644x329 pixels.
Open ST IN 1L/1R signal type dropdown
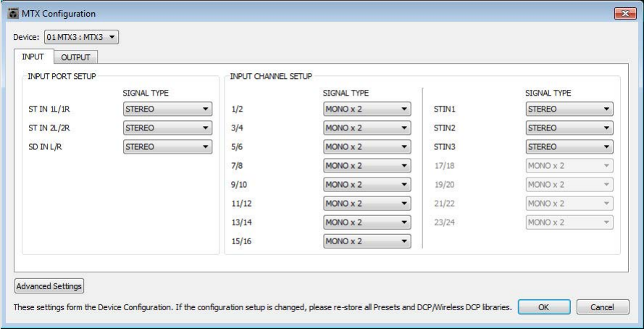(x=167, y=109)
